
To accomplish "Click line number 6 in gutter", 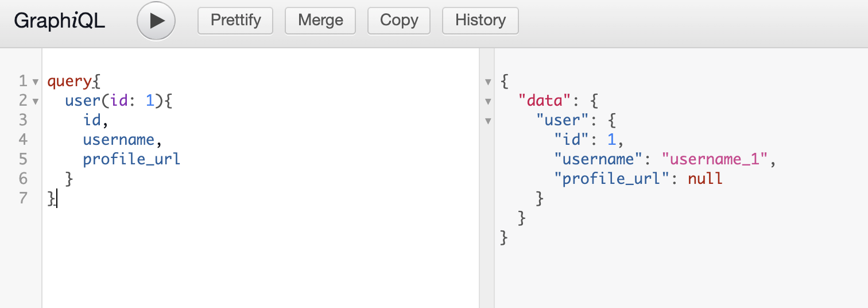I will [23, 179].
